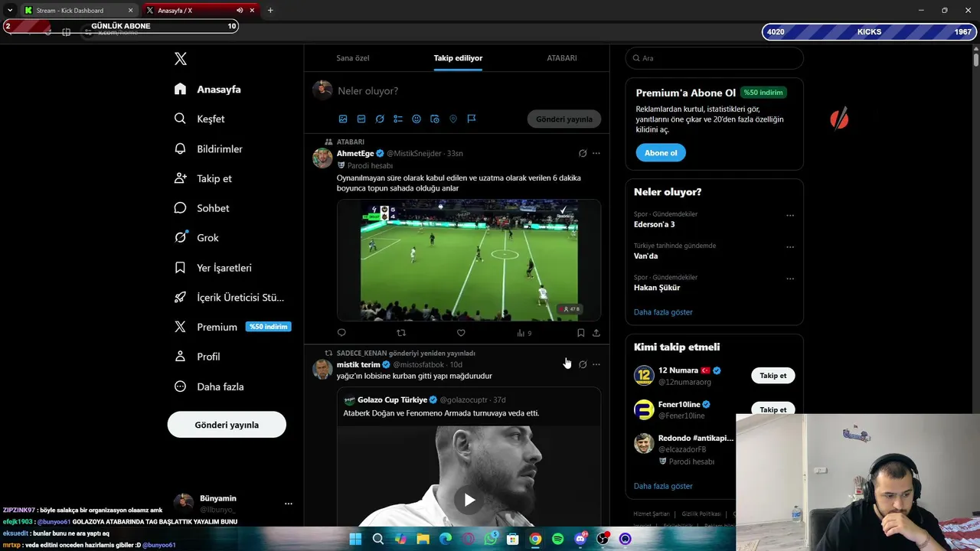This screenshot has width=980, height=551.
Task: Open the browser tab search dropdown
Action: (x=10, y=11)
